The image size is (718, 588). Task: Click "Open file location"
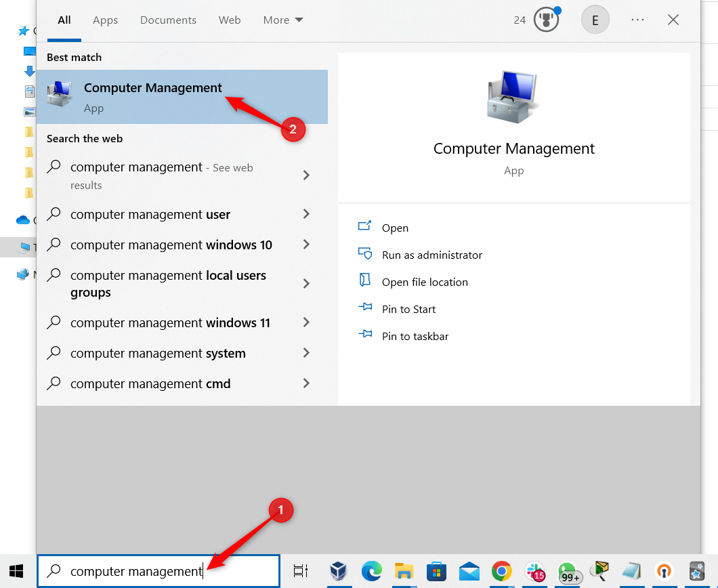(x=423, y=282)
